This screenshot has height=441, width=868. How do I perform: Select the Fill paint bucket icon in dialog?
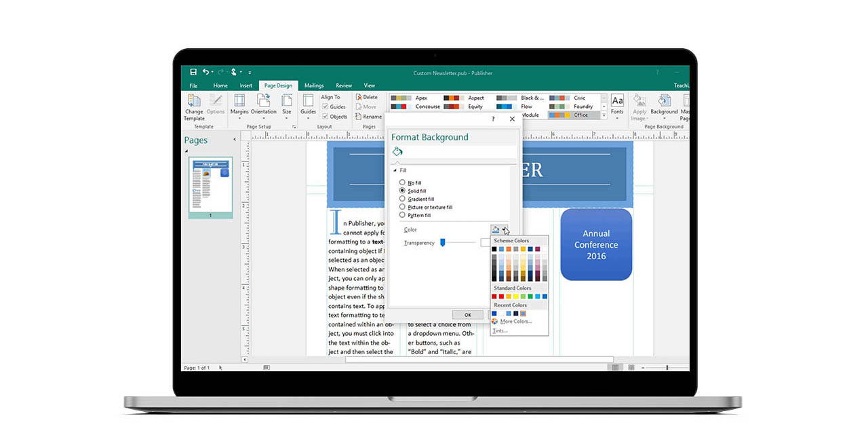coord(398,151)
